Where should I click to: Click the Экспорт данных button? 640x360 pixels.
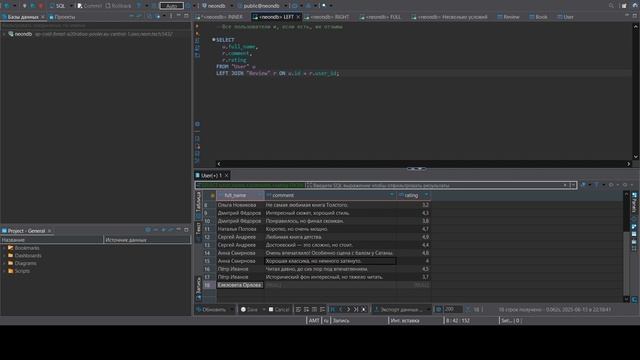coord(398,309)
